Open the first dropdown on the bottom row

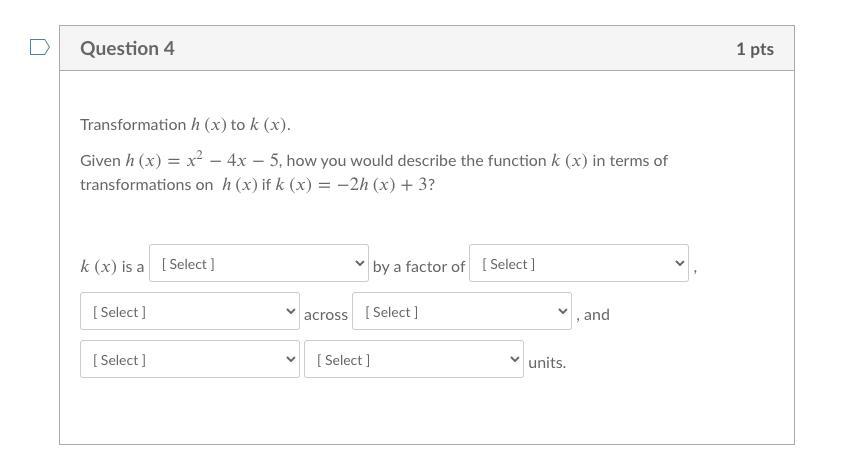click(x=189, y=360)
